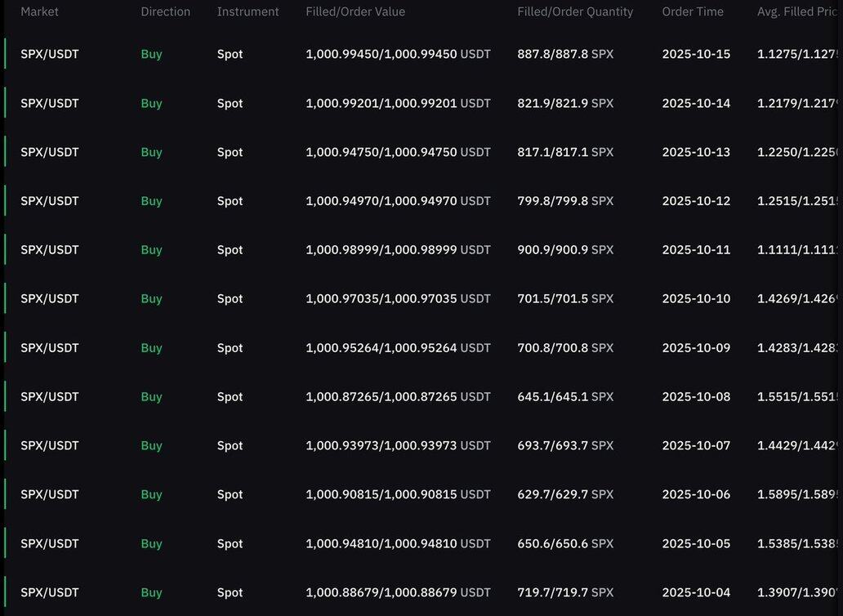Open SPX/USDT market in the 2025-10-15 row
This screenshot has height=616, width=843.
pos(50,54)
